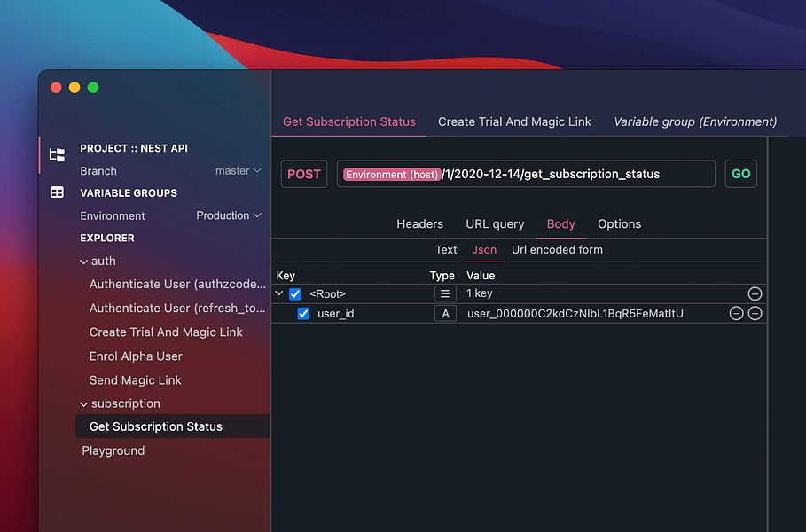Viewport: 806px width, 532px height.
Task: Choose the Json body format
Action: point(484,250)
